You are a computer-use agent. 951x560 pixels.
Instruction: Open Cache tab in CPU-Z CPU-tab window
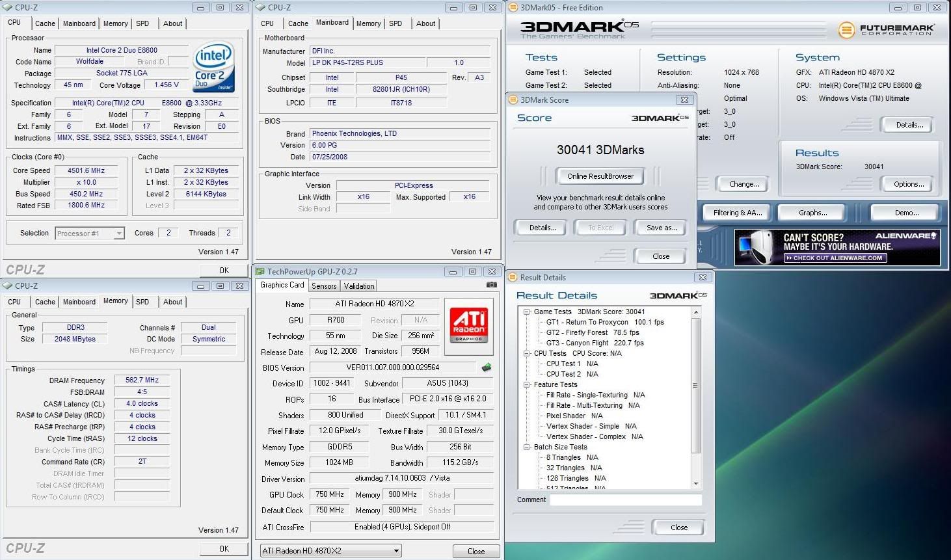[x=45, y=23]
